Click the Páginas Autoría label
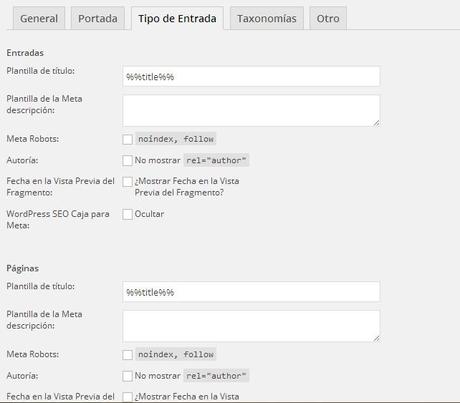Viewport: 460px width, 403px height. point(22,376)
